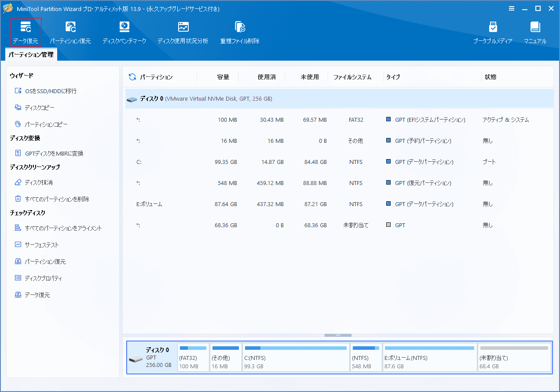
Task: Click (未割り当て) 68.4 GB block
Action: (x=514, y=357)
